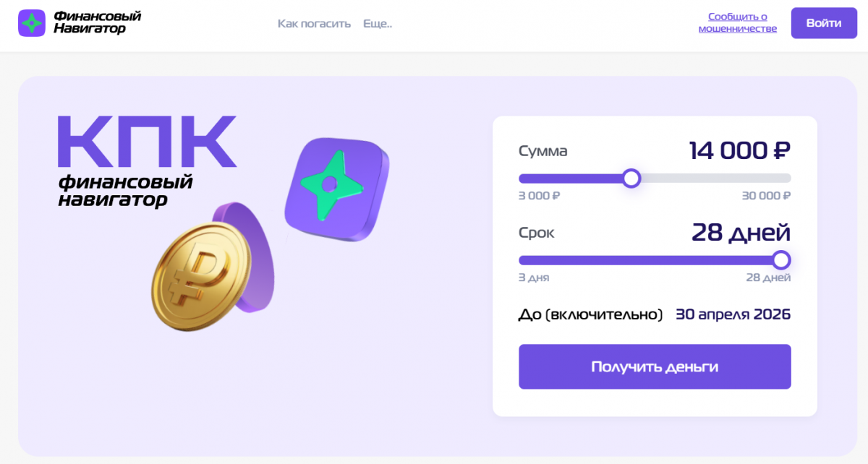Click the '28 дней' maximum label below slider
Viewport: 868px width, 464px height.
[768, 278]
